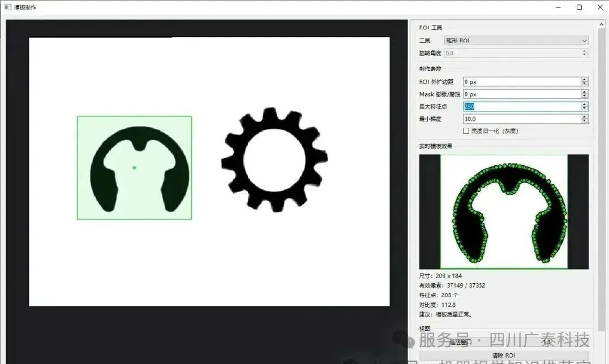The image size is (609, 364).
Task: Decrease 最大特征点 value with down arrow
Action: point(585,109)
